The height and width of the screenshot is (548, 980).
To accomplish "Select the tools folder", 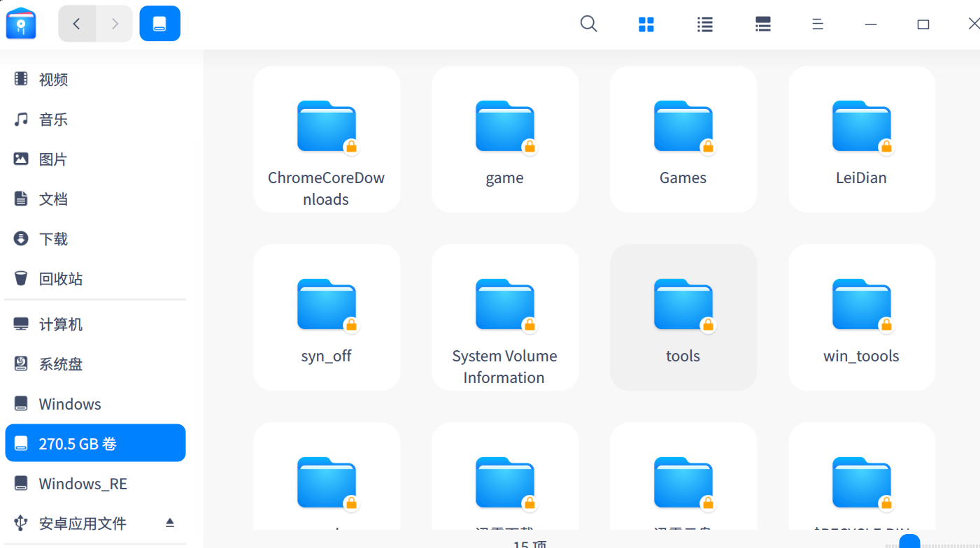I will click(x=683, y=317).
